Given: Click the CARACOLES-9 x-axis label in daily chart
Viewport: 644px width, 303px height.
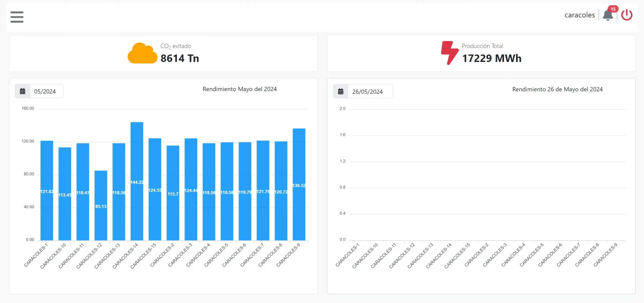Looking at the screenshot, I should click(605, 255).
